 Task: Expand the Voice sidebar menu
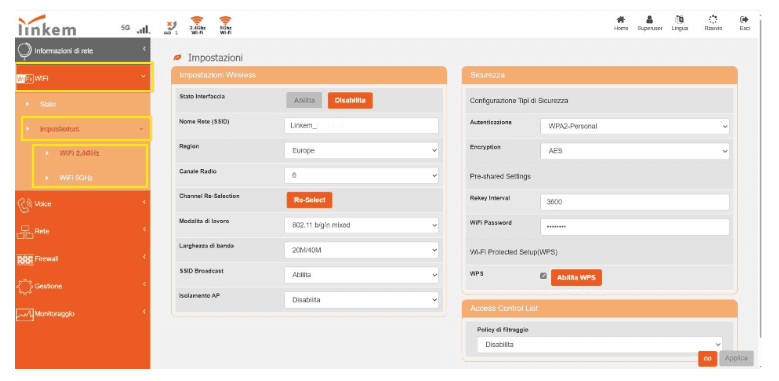coord(82,204)
